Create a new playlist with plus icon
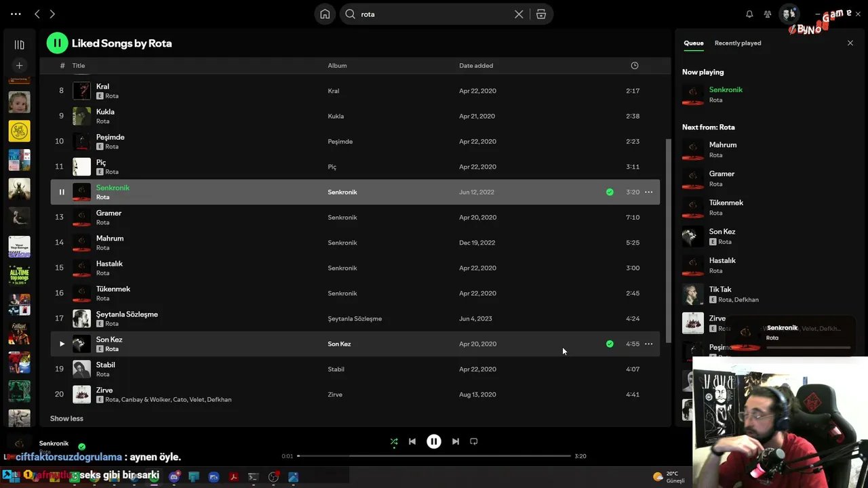Image resolution: width=868 pixels, height=488 pixels. (19, 66)
